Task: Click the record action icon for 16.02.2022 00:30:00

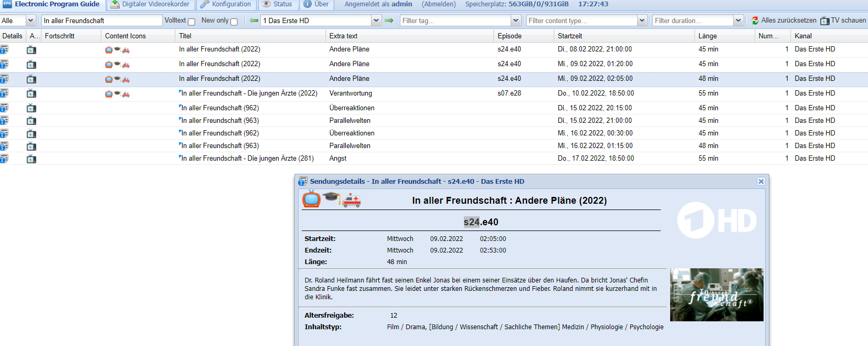Action: tap(31, 134)
